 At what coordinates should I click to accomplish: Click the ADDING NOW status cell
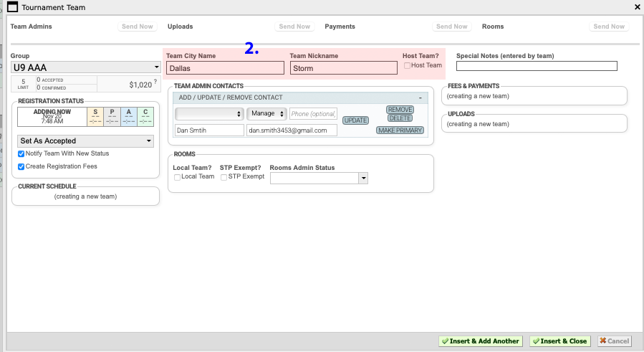[52, 117]
